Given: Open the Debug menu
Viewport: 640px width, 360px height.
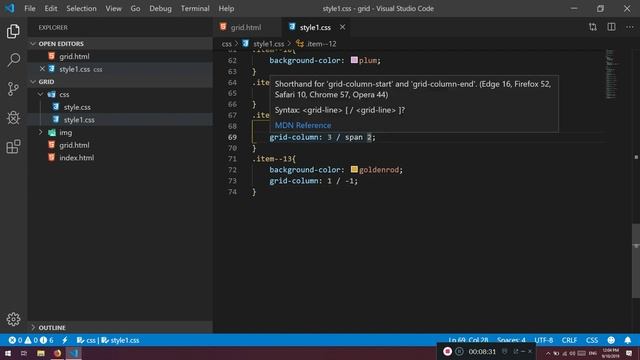Looking at the screenshot, I should pyautogui.click(x=160, y=8).
